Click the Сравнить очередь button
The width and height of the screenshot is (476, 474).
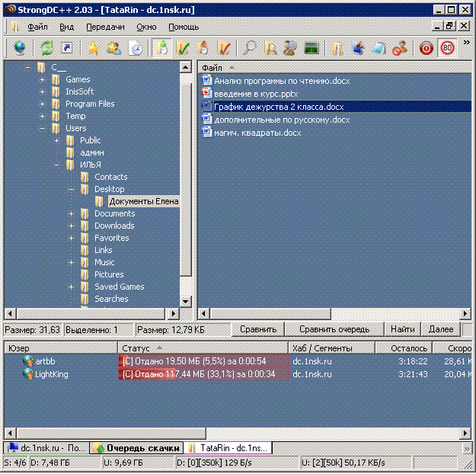click(x=334, y=329)
